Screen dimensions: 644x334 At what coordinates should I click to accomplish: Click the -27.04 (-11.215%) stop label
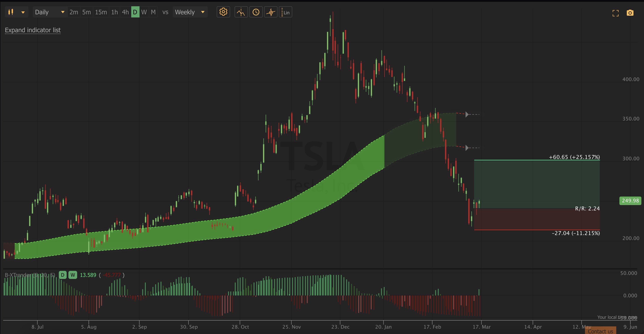(x=576, y=233)
